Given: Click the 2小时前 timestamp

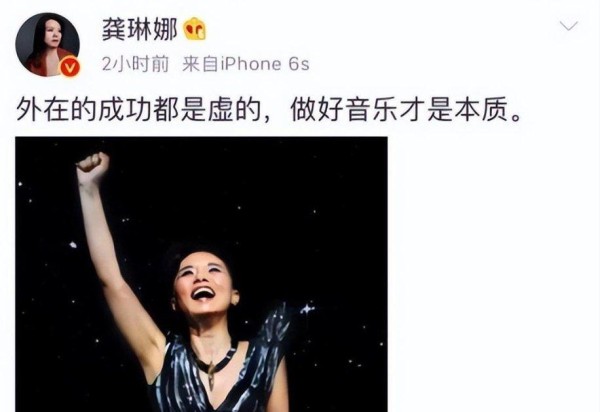Looking at the screenshot, I should tap(135, 64).
